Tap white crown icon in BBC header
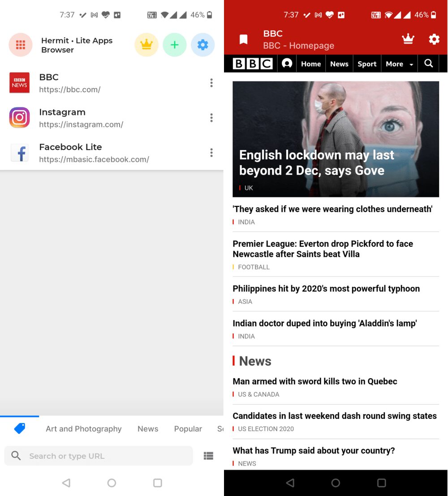This screenshot has width=448, height=496. (x=408, y=38)
